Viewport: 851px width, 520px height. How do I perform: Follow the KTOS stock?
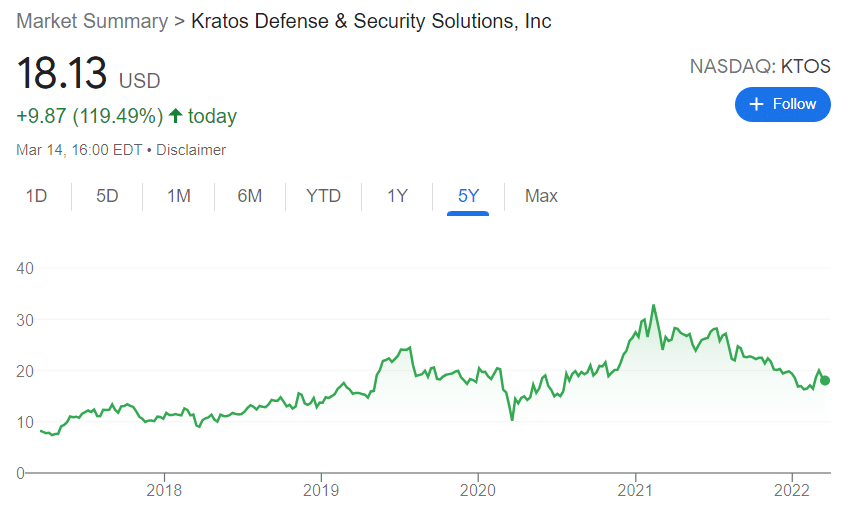pos(783,104)
